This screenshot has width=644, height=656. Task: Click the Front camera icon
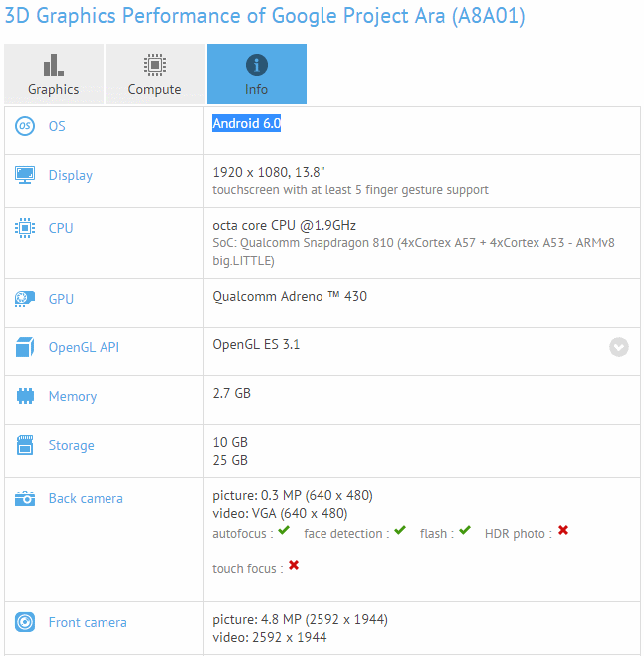point(25,622)
